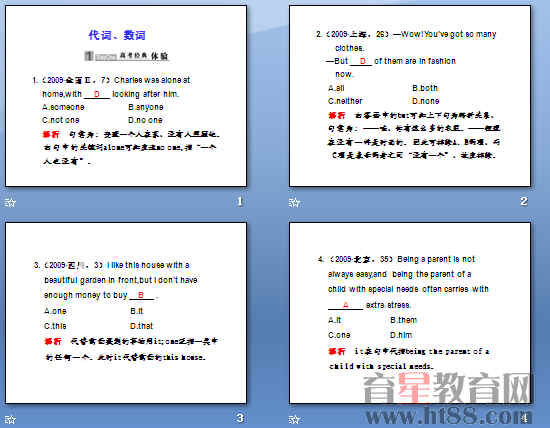Click option D.no one on slide 1
550x428 pixels.
145,120
